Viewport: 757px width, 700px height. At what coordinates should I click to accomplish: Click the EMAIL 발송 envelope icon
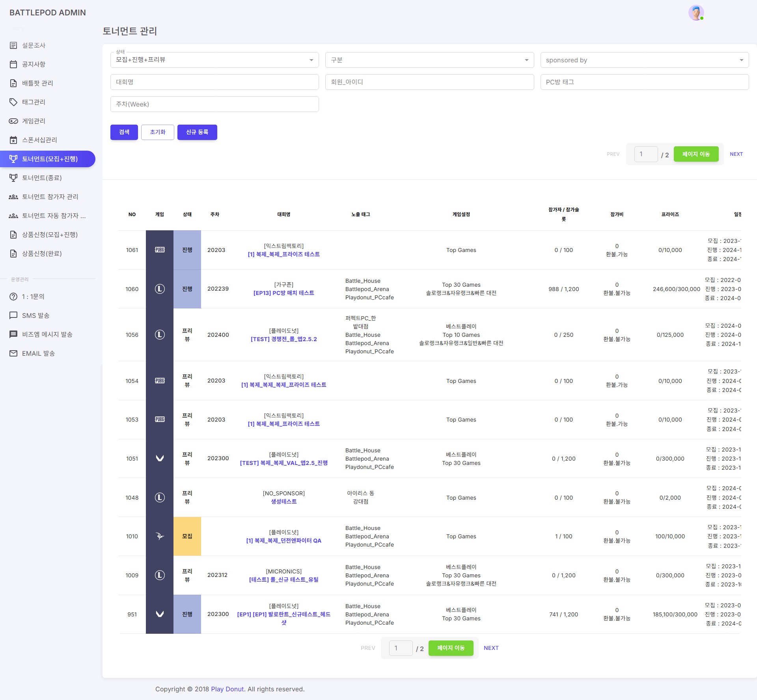point(13,353)
